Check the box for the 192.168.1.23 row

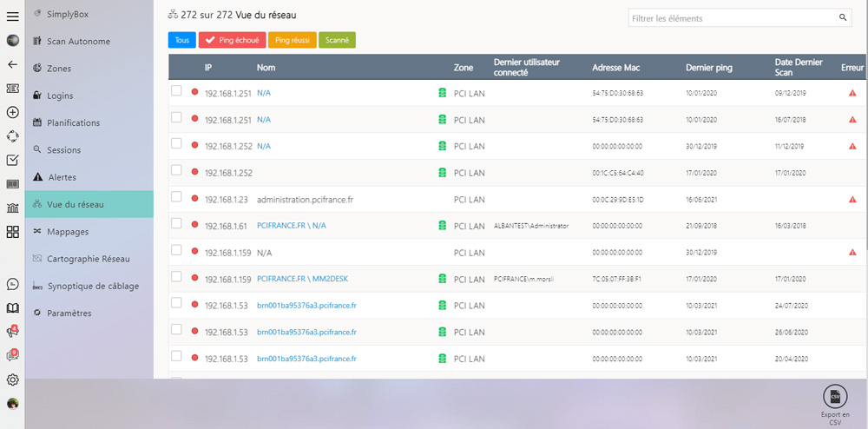tap(176, 197)
